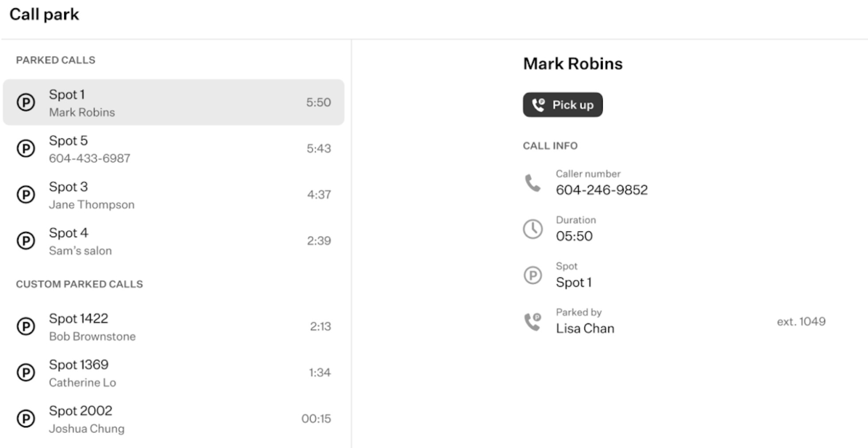Image resolution: width=868 pixels, height=448 pixels.
Task: Click the Pick up button
Action: 562,105
